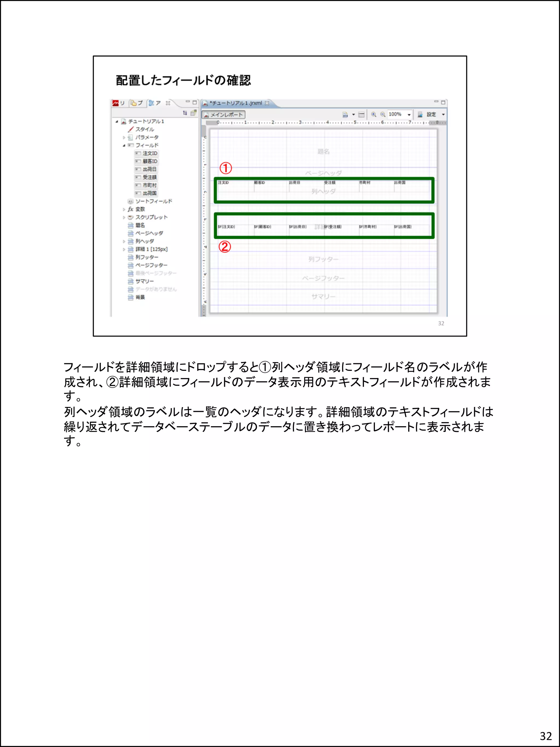Maximize the editor panel
This screenshot has width=560, height=747.
point(443,102)
